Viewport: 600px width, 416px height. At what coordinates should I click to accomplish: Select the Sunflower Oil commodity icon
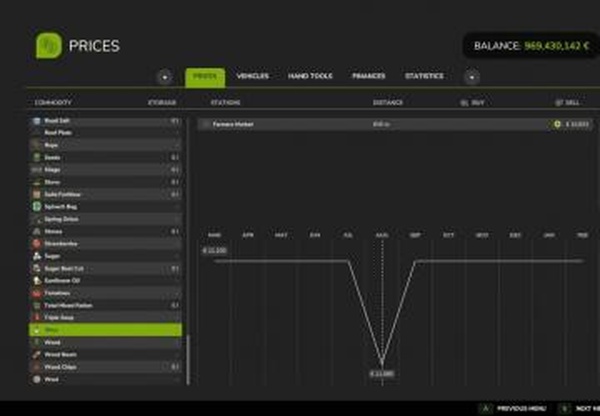(37, 281)
